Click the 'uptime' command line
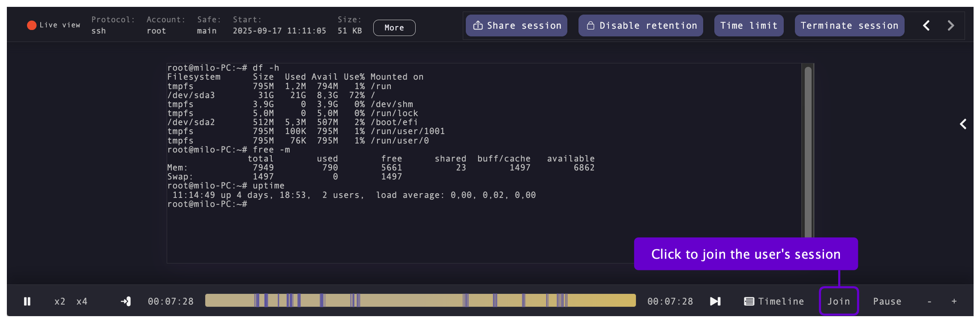 click(x=226, y=186)
